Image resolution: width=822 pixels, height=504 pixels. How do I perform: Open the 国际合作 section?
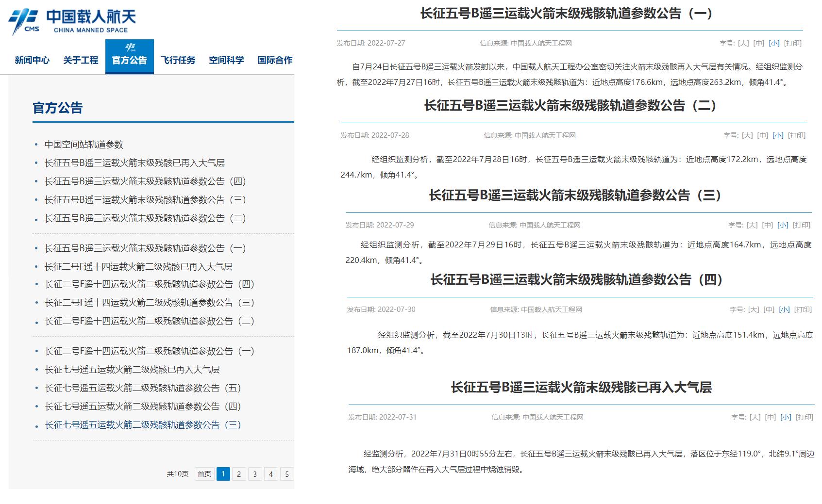(275, 60)
